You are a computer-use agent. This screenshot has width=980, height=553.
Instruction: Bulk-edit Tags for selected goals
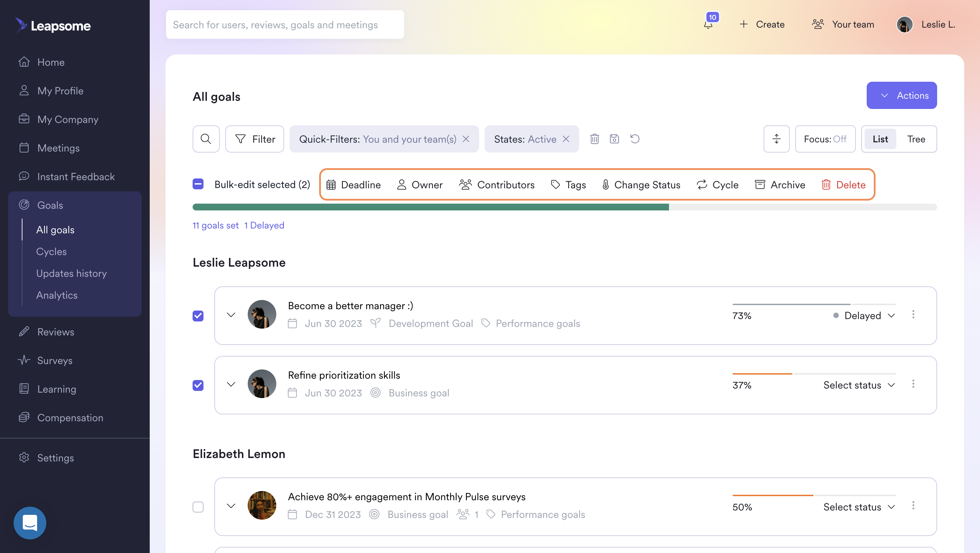click(x=568, y=185)
